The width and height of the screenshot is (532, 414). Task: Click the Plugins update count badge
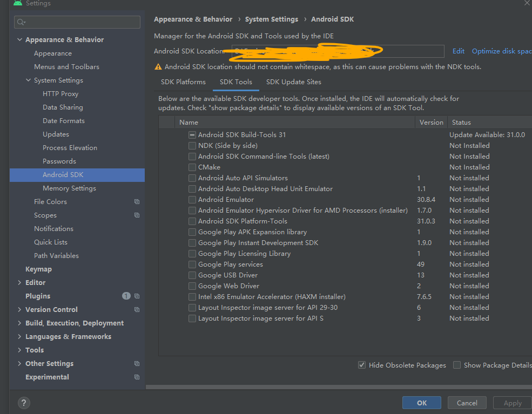126,296
